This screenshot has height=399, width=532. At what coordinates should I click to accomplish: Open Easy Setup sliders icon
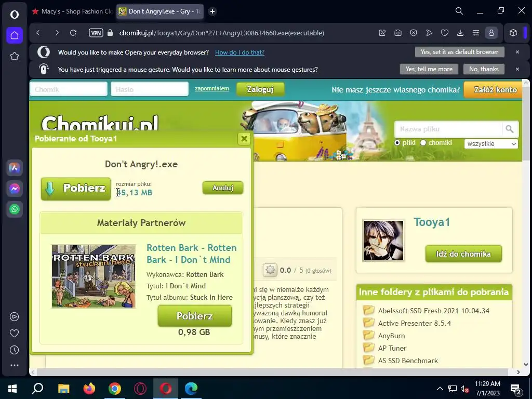pyautogui.click(x=476, y=33)
